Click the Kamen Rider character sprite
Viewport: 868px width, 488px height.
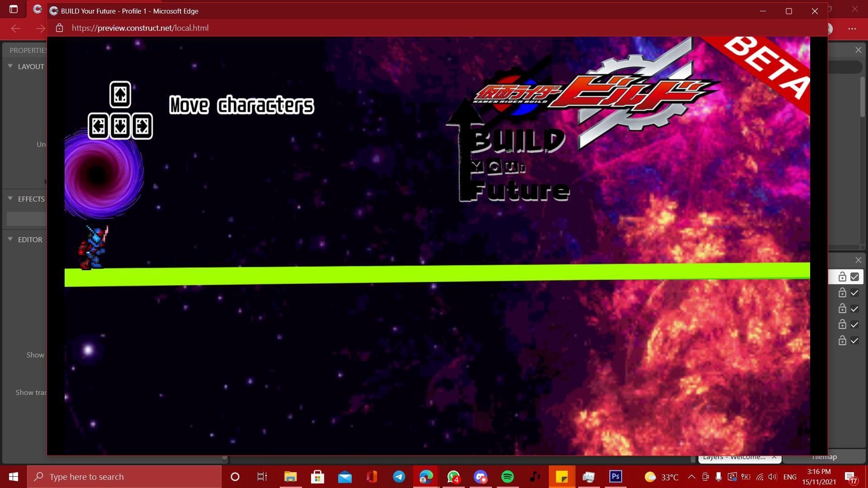[93, 248]
